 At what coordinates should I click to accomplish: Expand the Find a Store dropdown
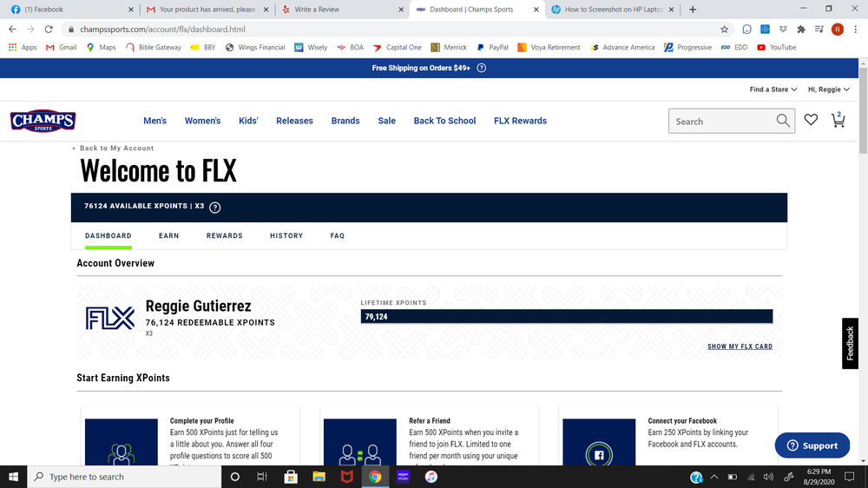[773, 89]
